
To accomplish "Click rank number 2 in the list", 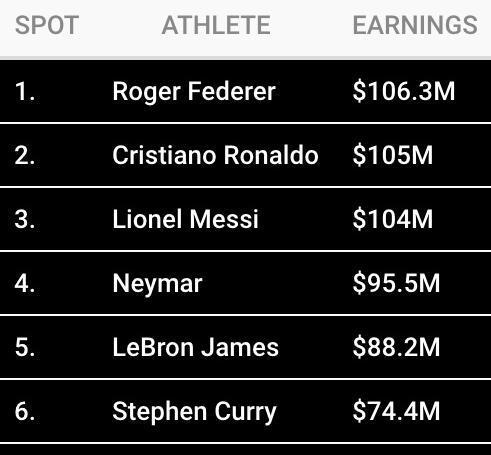I will [25, 155].
